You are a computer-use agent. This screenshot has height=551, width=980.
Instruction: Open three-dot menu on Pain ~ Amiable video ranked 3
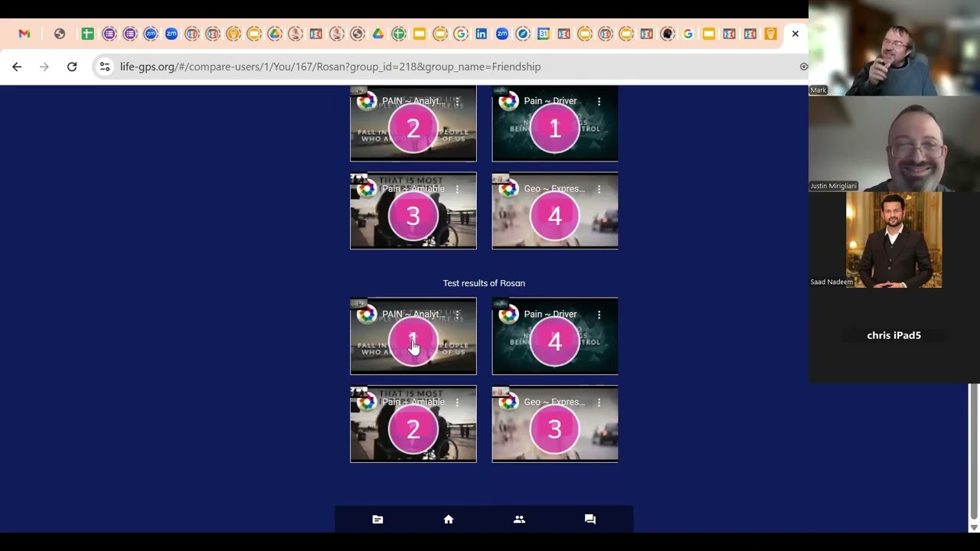pyautogui.click(x=457, y=188)
